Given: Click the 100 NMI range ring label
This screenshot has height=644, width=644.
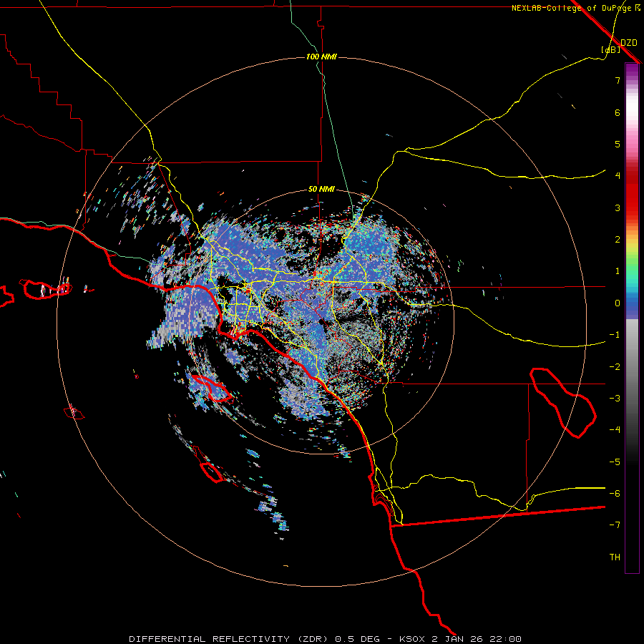Looking at the screenshot, I should click(321, 57).
